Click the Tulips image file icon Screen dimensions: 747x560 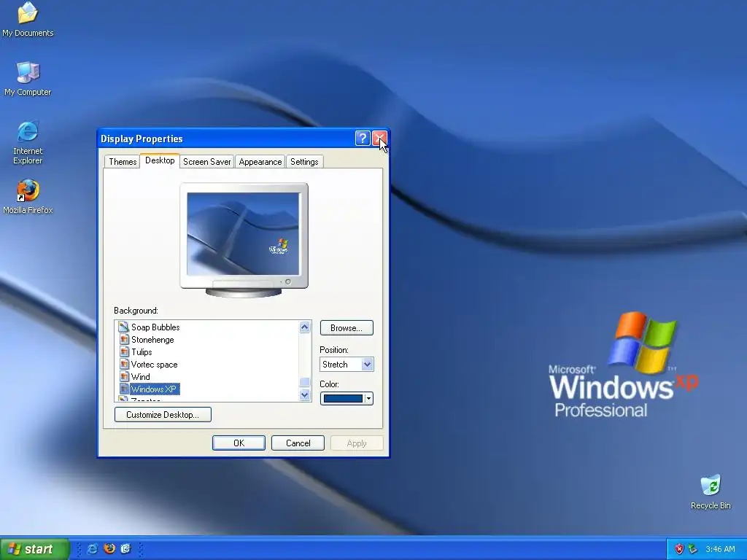pyautogui.click(x=124, y=351)
